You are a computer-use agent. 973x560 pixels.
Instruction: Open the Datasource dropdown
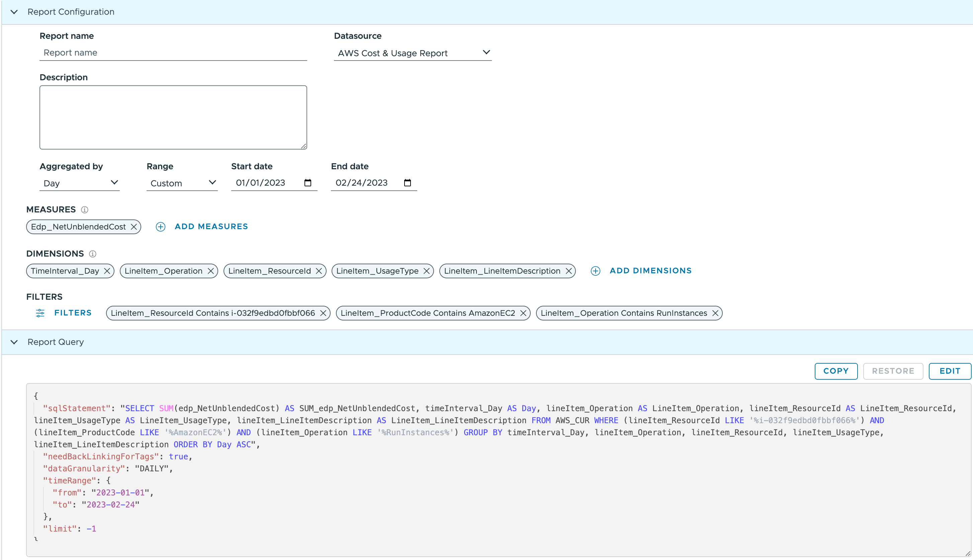pyautogui.click(x=412, y=53)
